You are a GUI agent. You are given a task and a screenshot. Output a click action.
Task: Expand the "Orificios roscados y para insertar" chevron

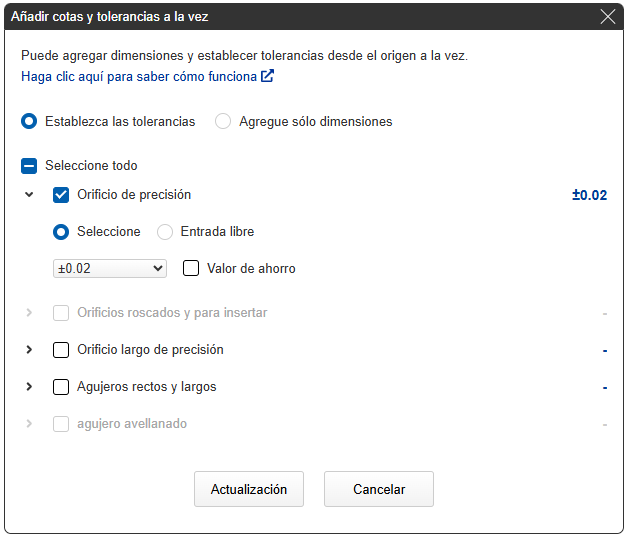click(29, 313)
